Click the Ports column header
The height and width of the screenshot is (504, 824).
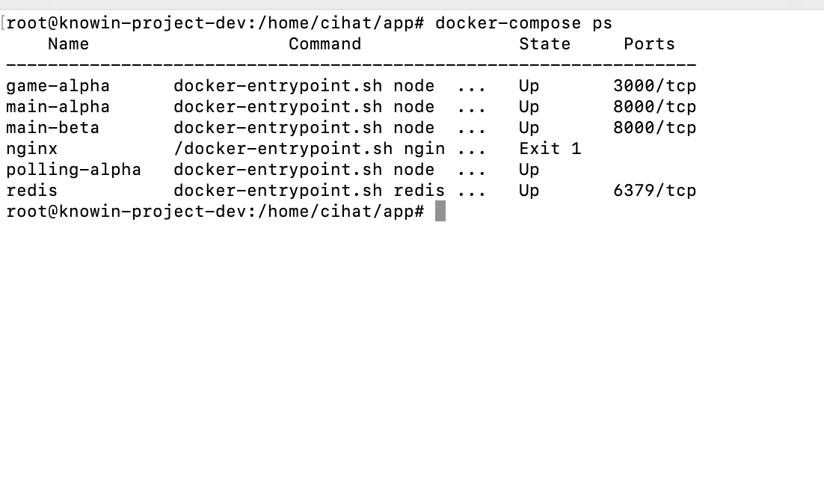[649, 44]
